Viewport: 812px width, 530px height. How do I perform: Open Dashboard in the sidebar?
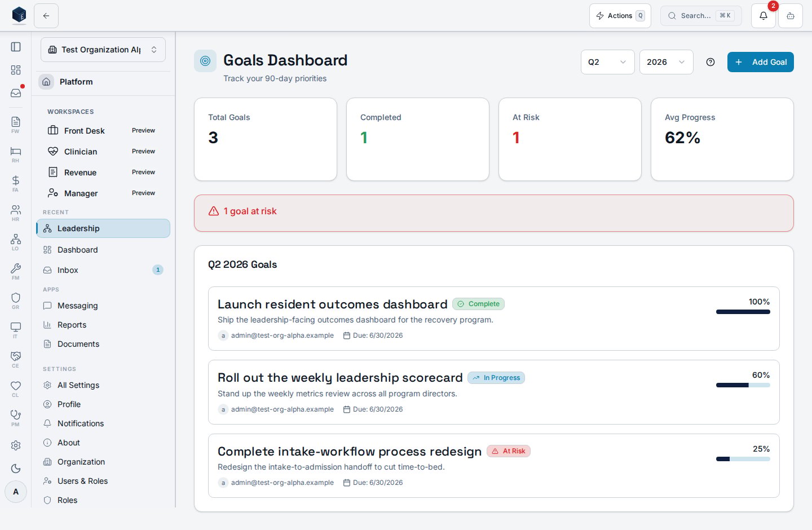[103, 250]
